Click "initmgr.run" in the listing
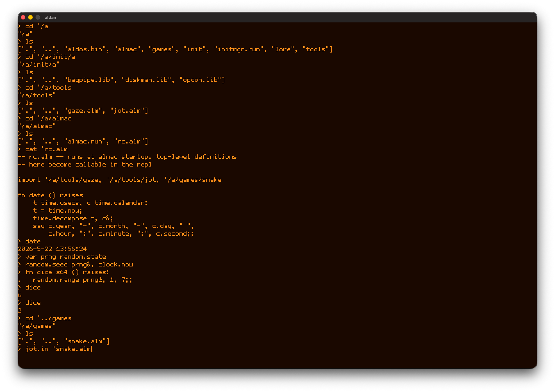 pos(239,49)
